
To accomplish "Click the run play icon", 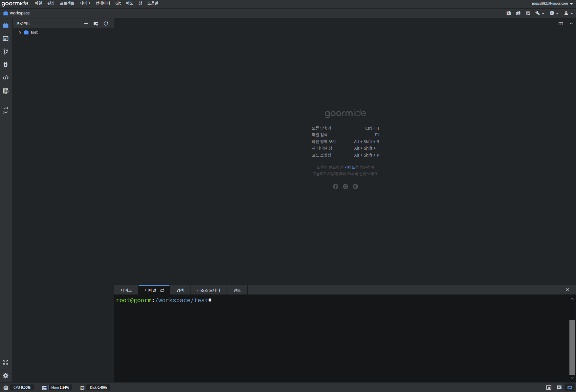I will click(x=552, y=13).
